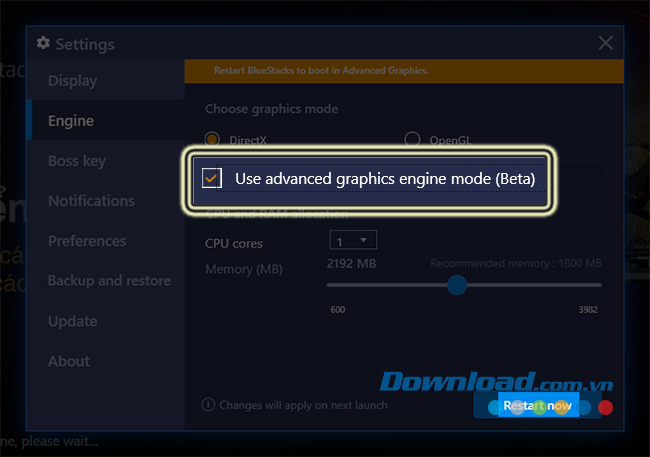Click the Settings gear icon
The image size is (650, 457).
click(x=43, y=44)
